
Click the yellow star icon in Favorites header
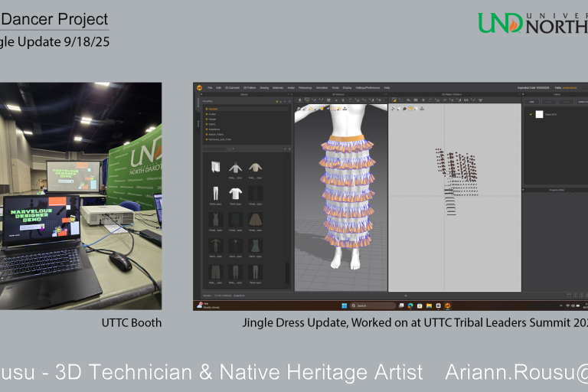pos(277,102)
